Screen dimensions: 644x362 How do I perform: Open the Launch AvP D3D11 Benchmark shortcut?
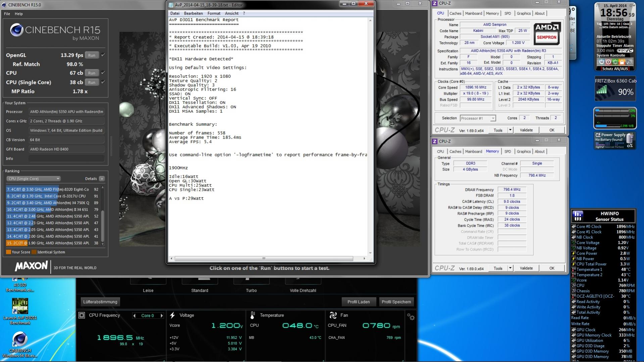point(20,311)
